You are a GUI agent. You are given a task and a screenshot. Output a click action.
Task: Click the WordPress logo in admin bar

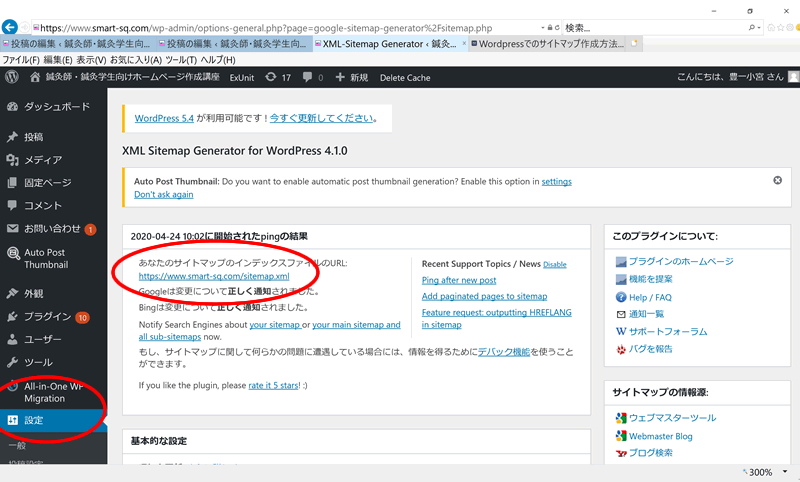tap(11, 77)
